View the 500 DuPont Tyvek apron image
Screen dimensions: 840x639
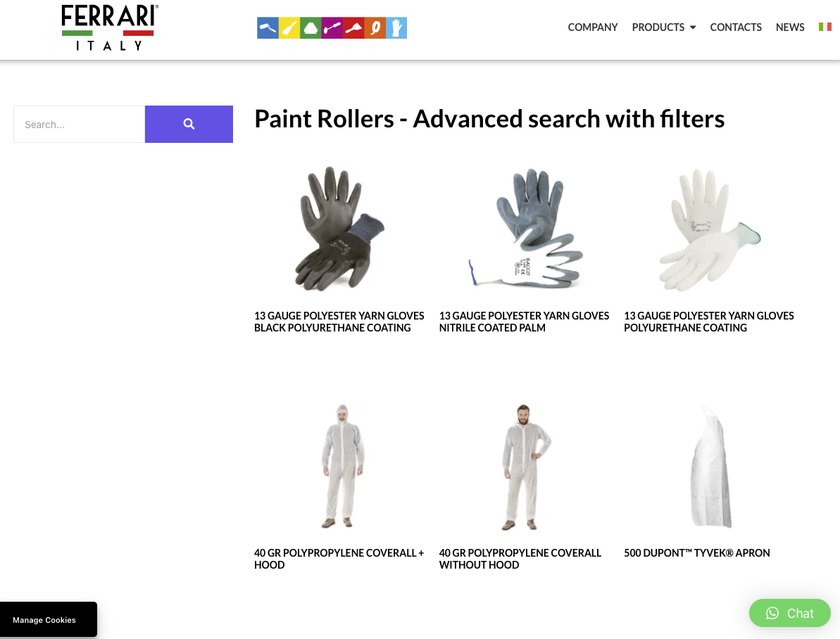click(x=710, y=466)
